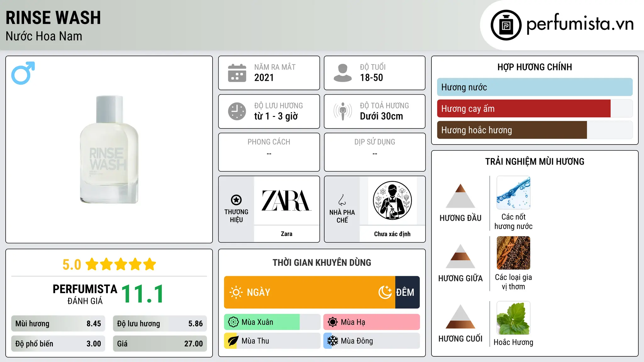644x362 pixels.
Task: Click the sillage icon beside Độ toả hương
Action: (x=343, y=111)
